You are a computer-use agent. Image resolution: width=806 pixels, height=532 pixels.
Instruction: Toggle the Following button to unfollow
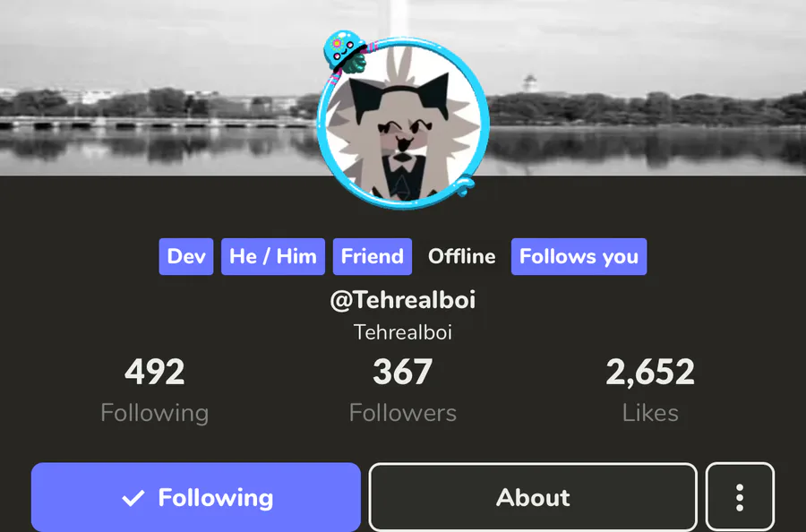[x=196, y=497]
